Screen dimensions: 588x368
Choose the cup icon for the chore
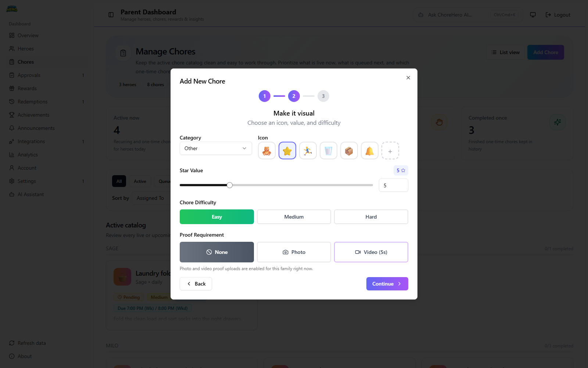pyautogui.click(x=328, y=151)
